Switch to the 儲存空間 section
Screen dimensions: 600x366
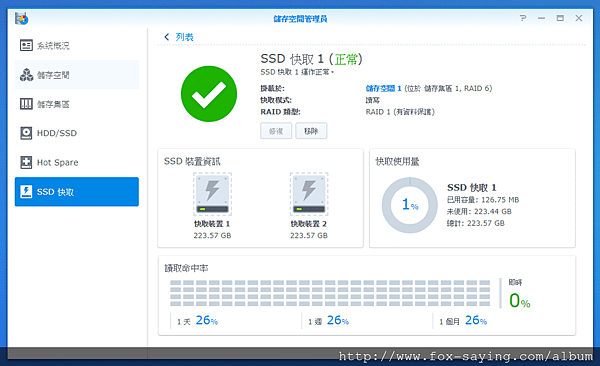coord(77,75)
